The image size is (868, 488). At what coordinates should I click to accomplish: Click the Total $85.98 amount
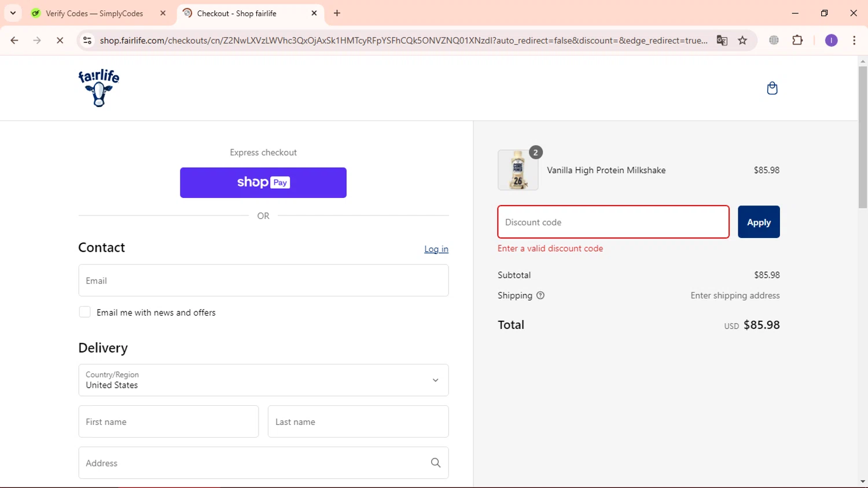762,325
